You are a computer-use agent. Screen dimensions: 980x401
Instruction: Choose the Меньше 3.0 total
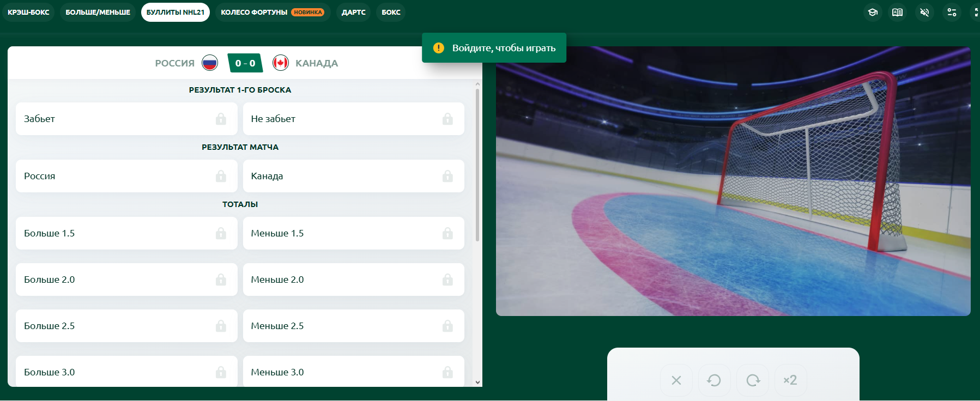click(354, 372)
